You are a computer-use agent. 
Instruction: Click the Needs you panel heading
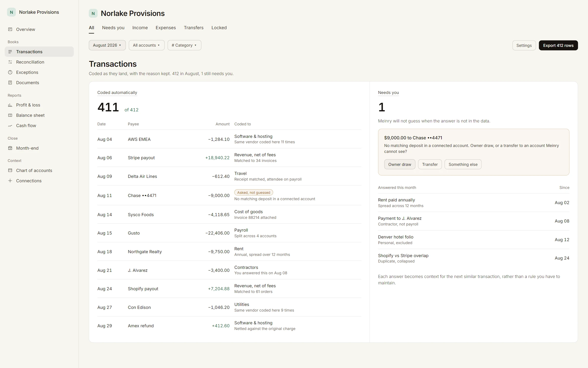(x=388, y=92)
